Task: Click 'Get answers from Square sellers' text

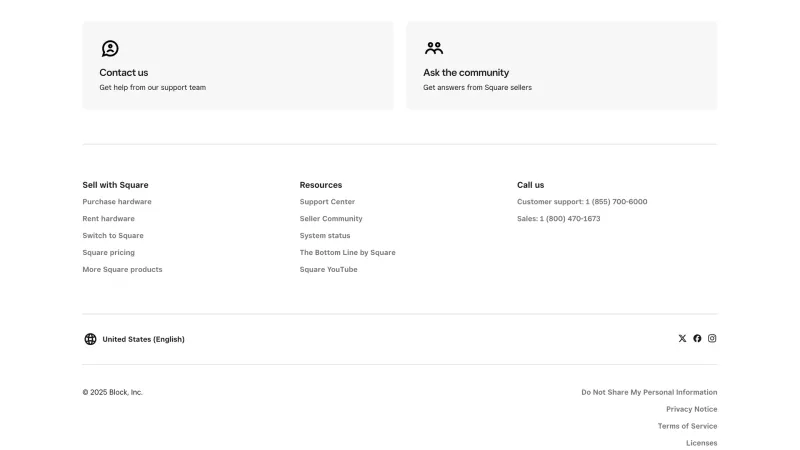Action: (477, 87)
